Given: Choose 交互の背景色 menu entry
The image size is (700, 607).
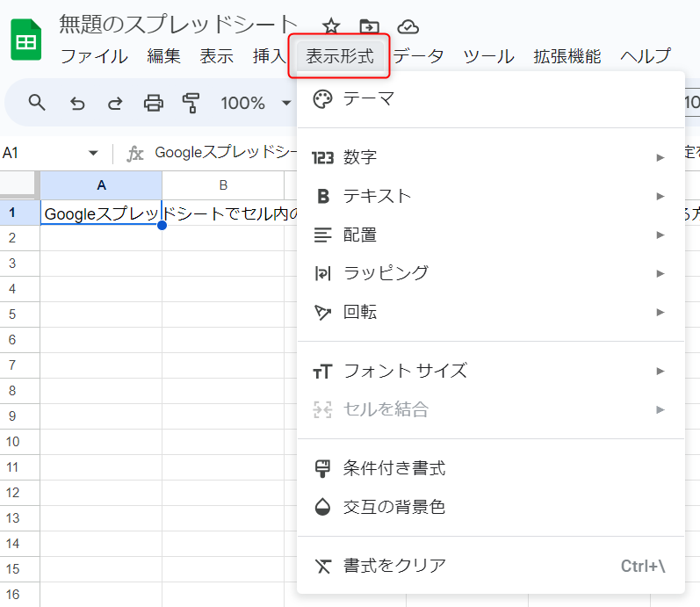Looking at the screenshot, I should point(491,507).
